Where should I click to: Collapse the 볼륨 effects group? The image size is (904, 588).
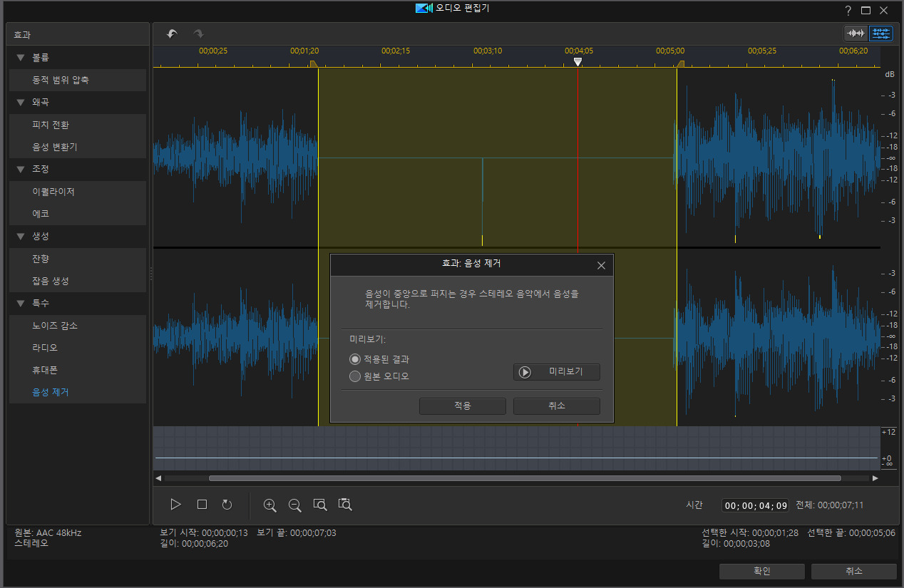tap(21, 57)
